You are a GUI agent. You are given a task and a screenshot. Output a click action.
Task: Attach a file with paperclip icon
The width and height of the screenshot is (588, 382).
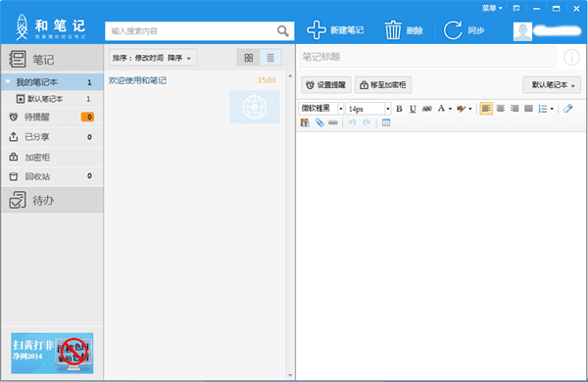point(319,122)
